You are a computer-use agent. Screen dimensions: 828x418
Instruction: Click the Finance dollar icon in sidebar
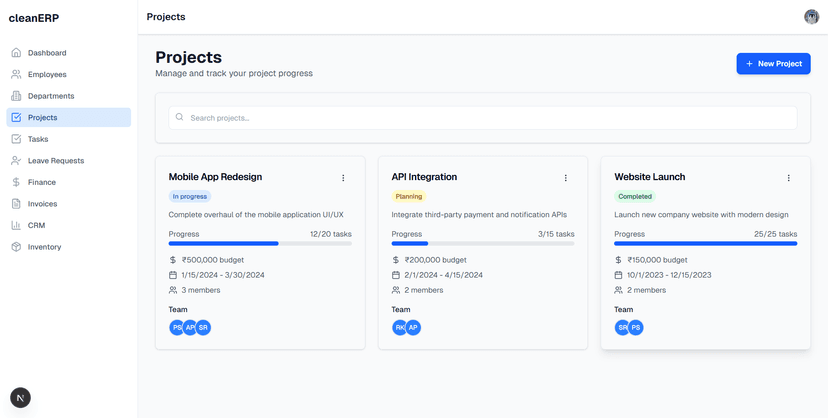click(x=16, y=182)
